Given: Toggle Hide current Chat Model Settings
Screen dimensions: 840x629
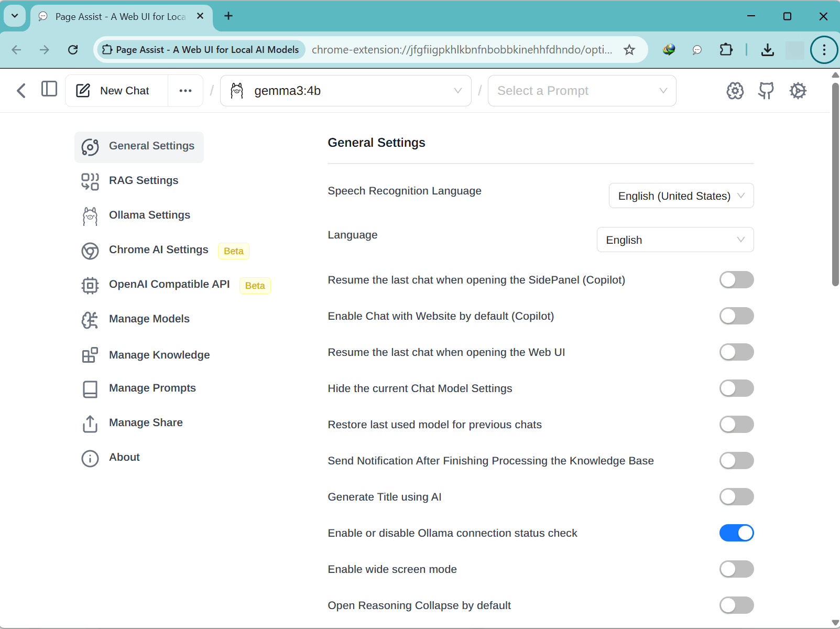Looking at the screenshot, I should click(x=736, y=388).
